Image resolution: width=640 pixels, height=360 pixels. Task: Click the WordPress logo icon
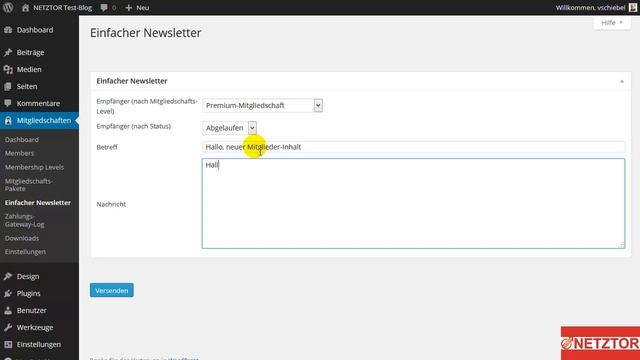[8, 7]
